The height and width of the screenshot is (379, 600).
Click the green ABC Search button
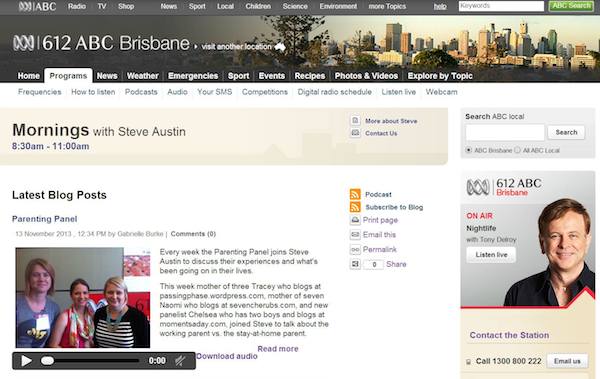click(571, 6)
